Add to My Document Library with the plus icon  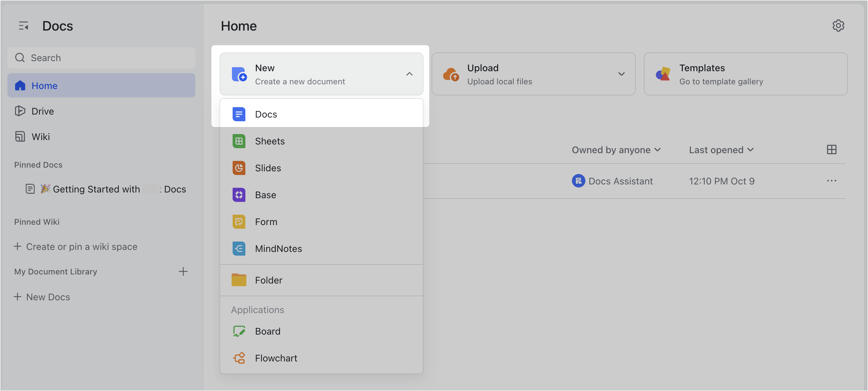[x=183, y=271]
